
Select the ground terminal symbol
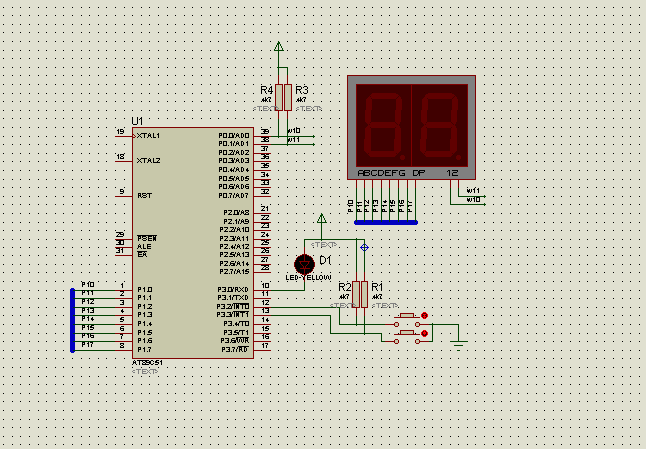459,345
